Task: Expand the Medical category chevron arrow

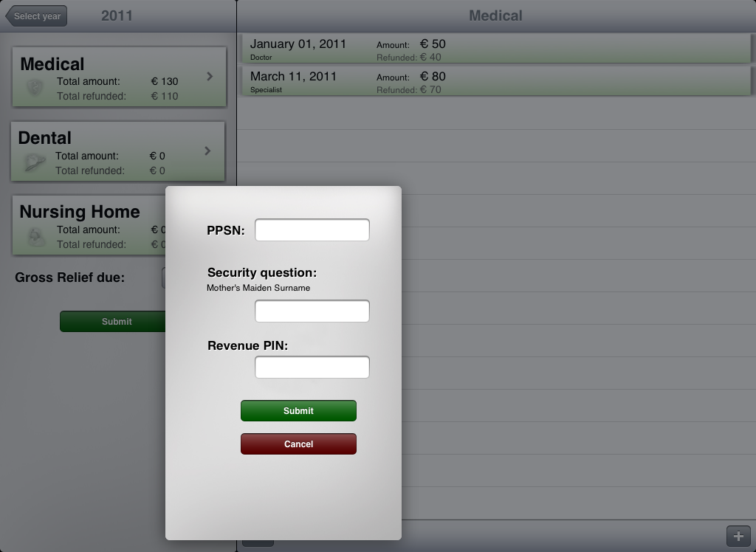Action: 210,76
